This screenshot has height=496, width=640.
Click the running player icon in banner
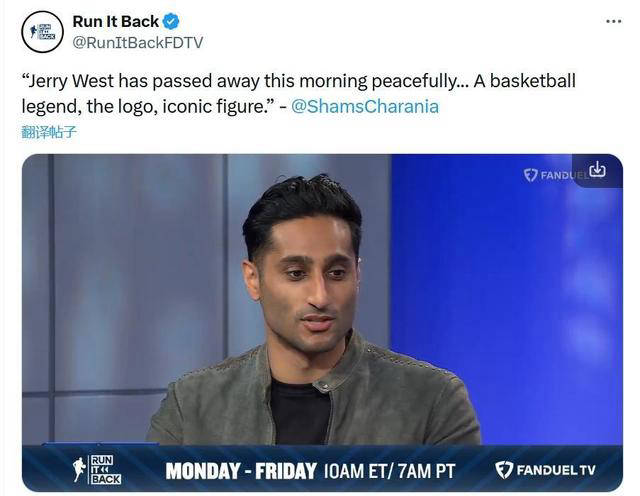tap(80, 469)
